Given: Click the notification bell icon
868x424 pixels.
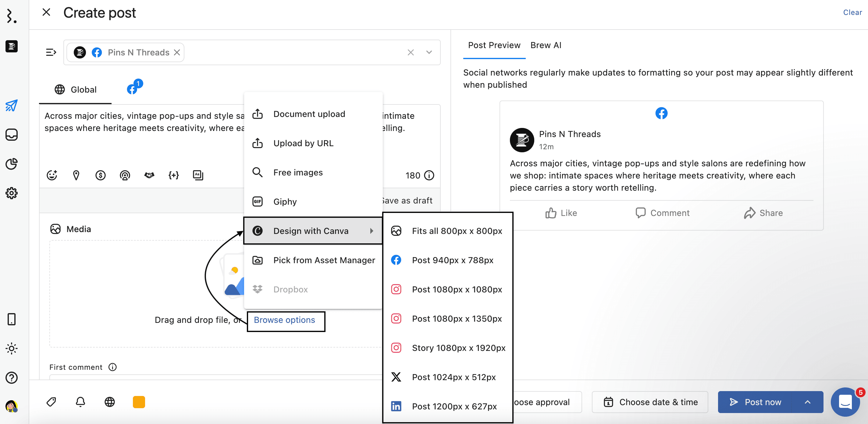Looking at the screenshot, I should 80,402.
